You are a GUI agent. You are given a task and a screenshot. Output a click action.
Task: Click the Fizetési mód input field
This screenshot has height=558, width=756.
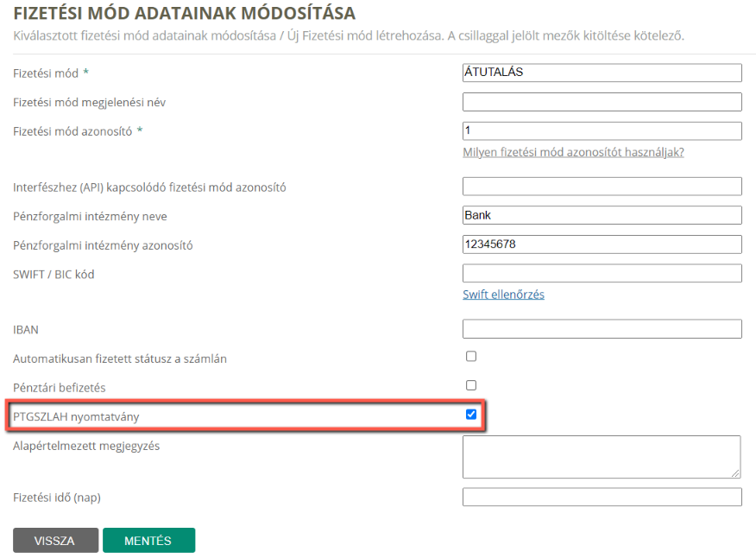click(x=602, y=73)
